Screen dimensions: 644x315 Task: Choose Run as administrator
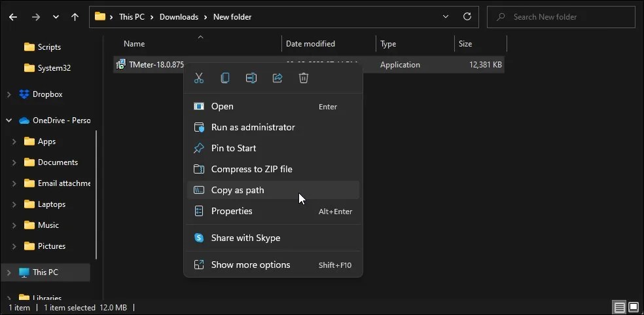273,128
